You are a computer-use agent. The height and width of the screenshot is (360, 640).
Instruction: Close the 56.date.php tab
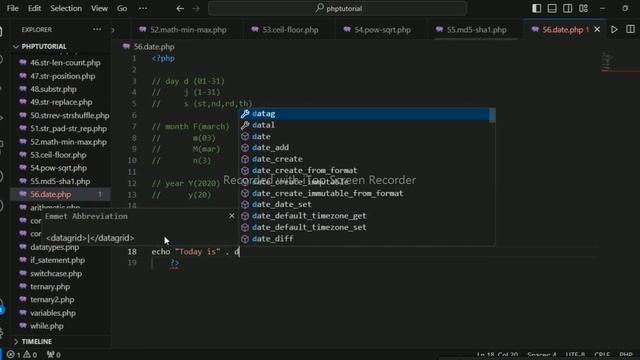click(x=597, y=29)
